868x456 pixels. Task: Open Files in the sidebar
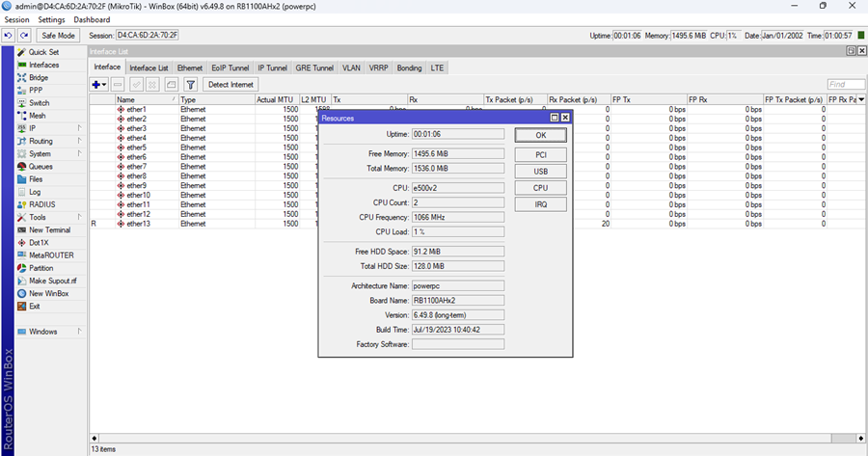pos(36,179)
